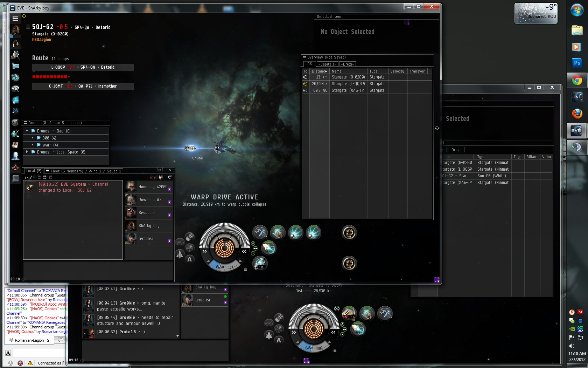Switch to the Fleet (5 Members) chat tab

click(x=83, y=171)
